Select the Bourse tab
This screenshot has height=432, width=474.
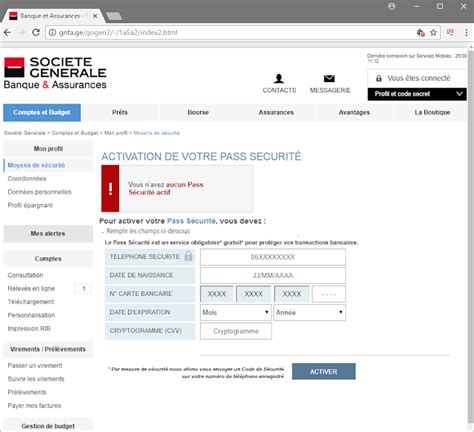pos(198,112)
